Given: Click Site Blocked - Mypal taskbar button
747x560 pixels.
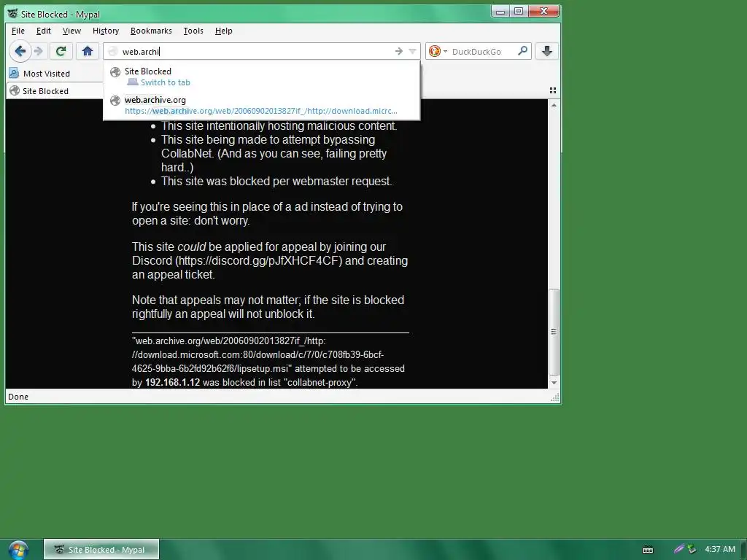Looking at the screenshot, I should tap(101, 550).
